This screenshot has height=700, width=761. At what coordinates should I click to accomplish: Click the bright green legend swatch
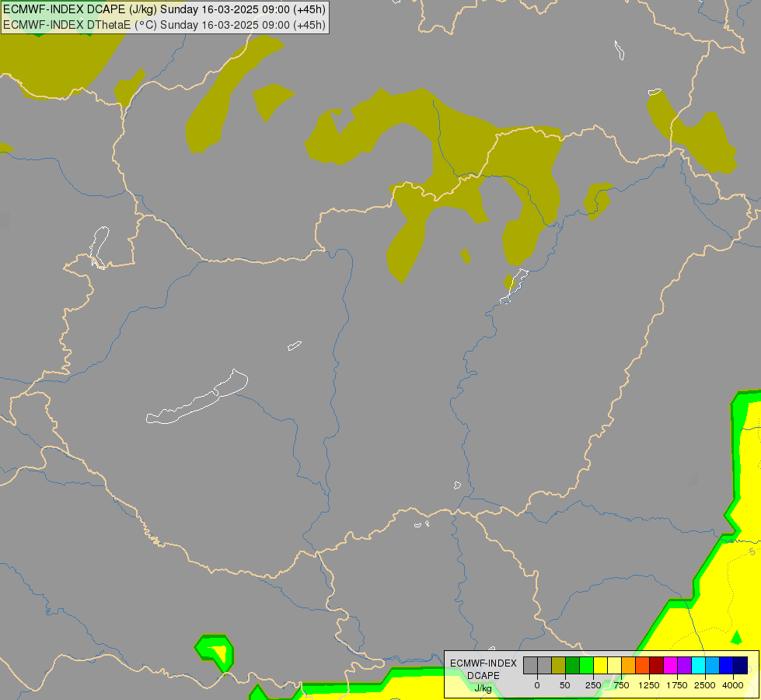click(x=586, y=665)
